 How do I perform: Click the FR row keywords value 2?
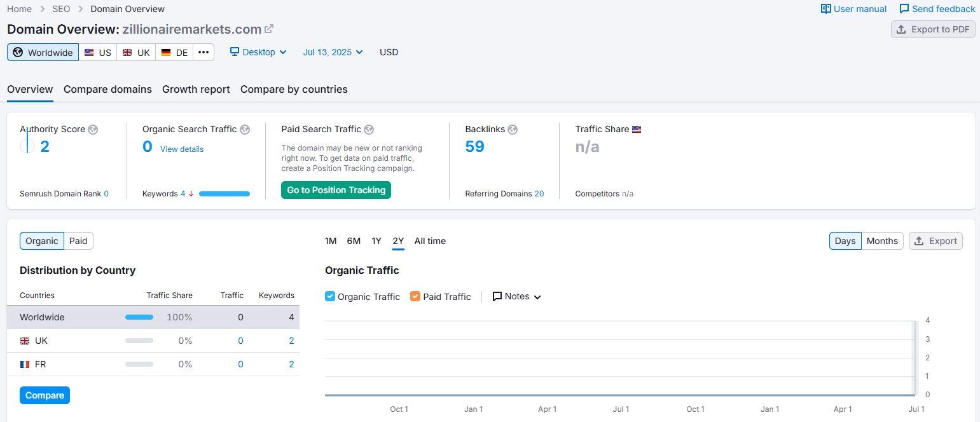click(291, 364)
